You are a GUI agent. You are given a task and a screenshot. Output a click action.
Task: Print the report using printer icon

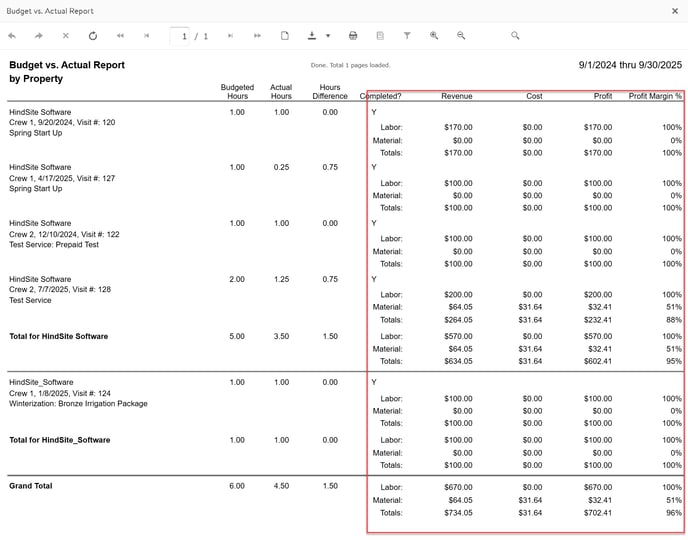pos(353,36)
